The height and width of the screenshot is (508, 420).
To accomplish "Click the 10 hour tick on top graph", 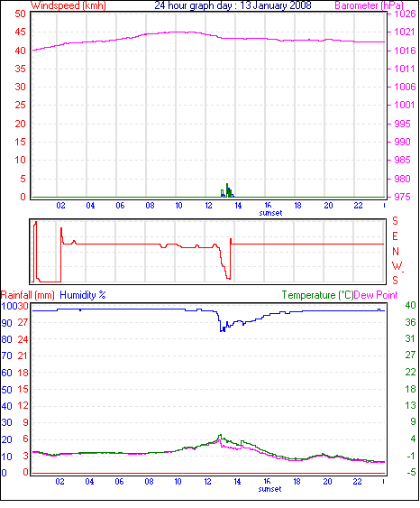I will (178, 206).
